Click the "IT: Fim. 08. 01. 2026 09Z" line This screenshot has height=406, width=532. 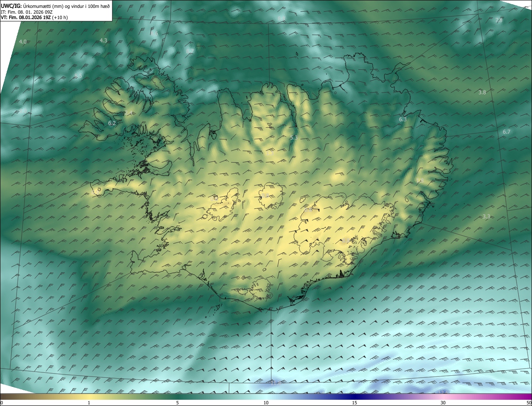(x=26, y=12)
